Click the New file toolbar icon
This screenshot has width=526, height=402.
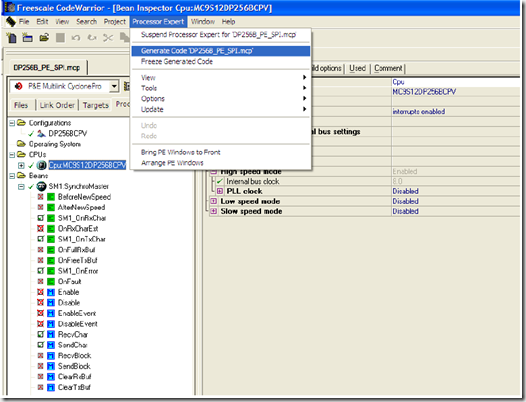tap(12, 38)
